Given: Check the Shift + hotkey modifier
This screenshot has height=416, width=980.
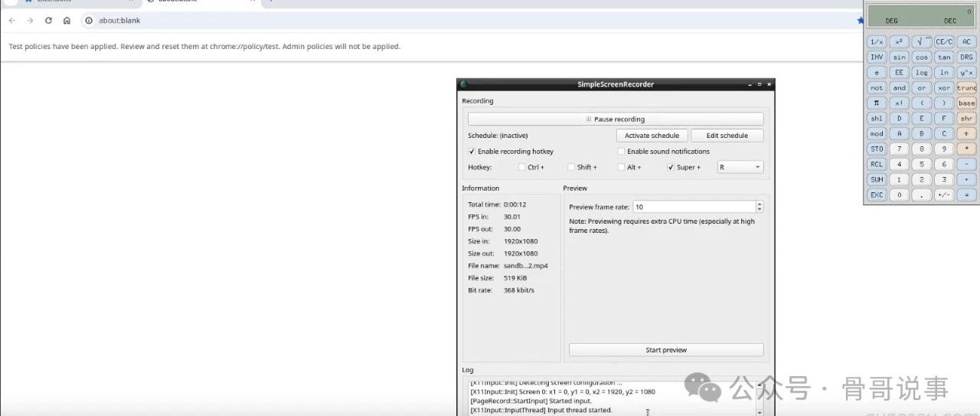Looking at the screenshot, I should click(571, 167).
